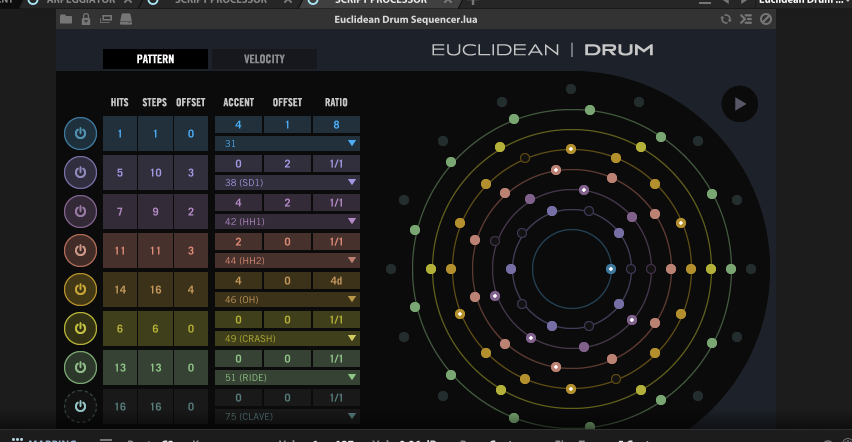Toggle the lock icon in script header
Image resolution: width=852 pixels, height=442 pixels.
click(86, 20)
